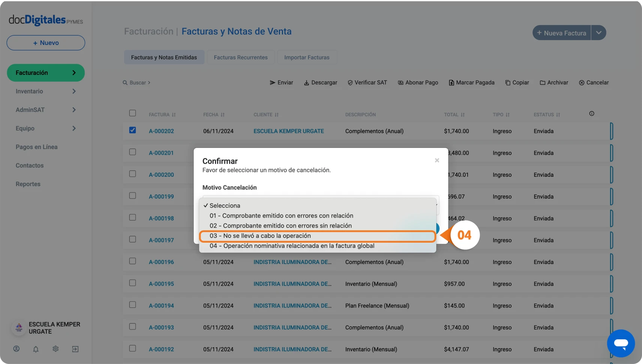Open the row action handle for A-000202
Screen dimensions: 642x364
[x=611, y=131]
